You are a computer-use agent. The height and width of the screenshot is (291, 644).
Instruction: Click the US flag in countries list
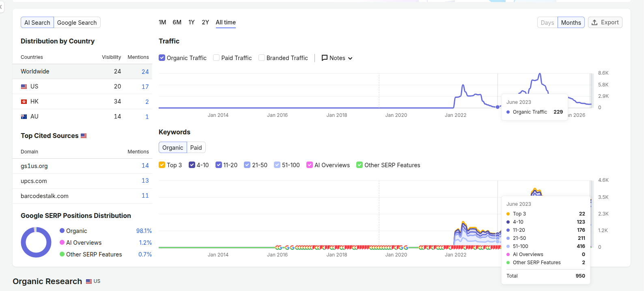tap(24, 86)
